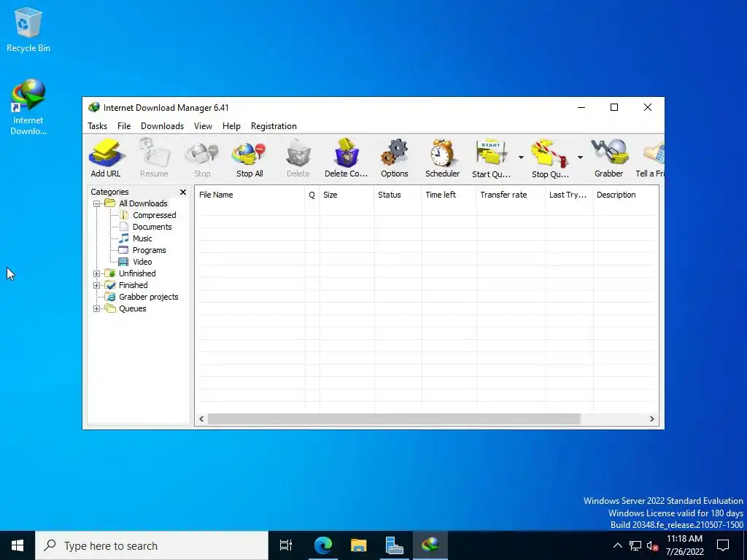Sort by Last Try column header
The width and height of the screenshot is (747, 560).
[x=569, y=195]
